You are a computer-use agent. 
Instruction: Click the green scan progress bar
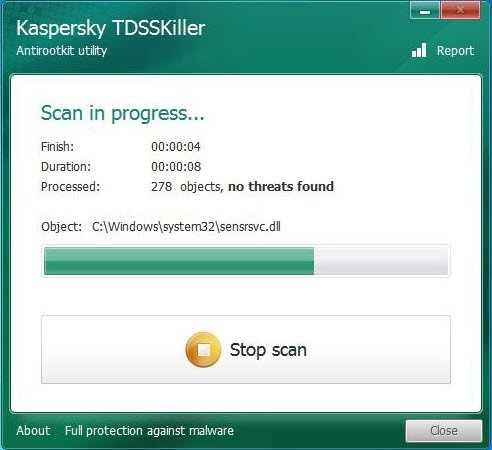[179, 261]
